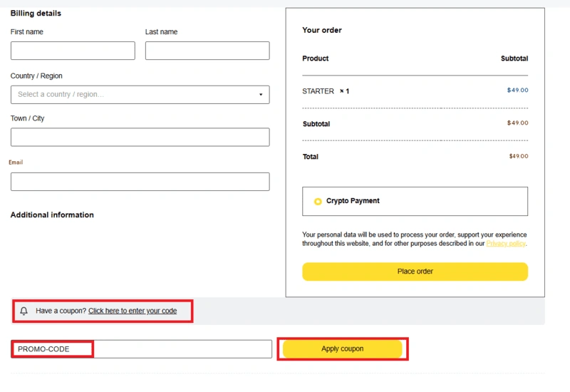This screenshot has width=570, height=392.
Task: Select the Crypto Payment radio button
Action: pos(318,202)
